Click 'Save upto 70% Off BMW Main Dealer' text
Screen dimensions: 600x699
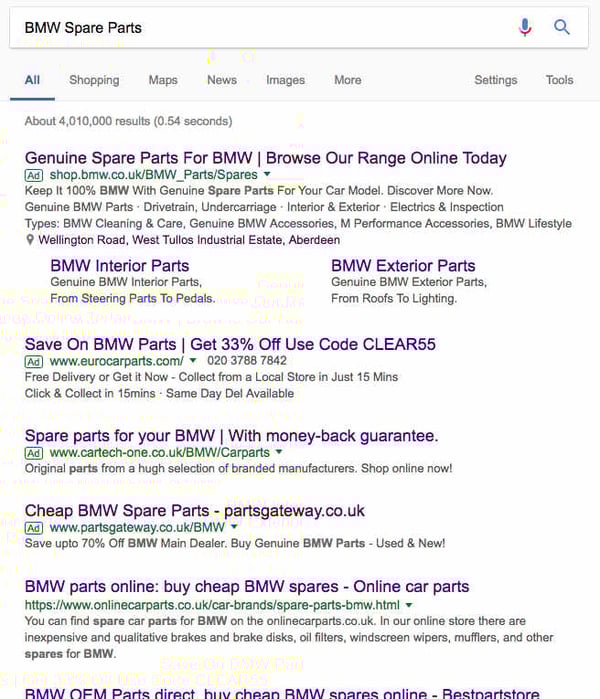click(235, 543)
